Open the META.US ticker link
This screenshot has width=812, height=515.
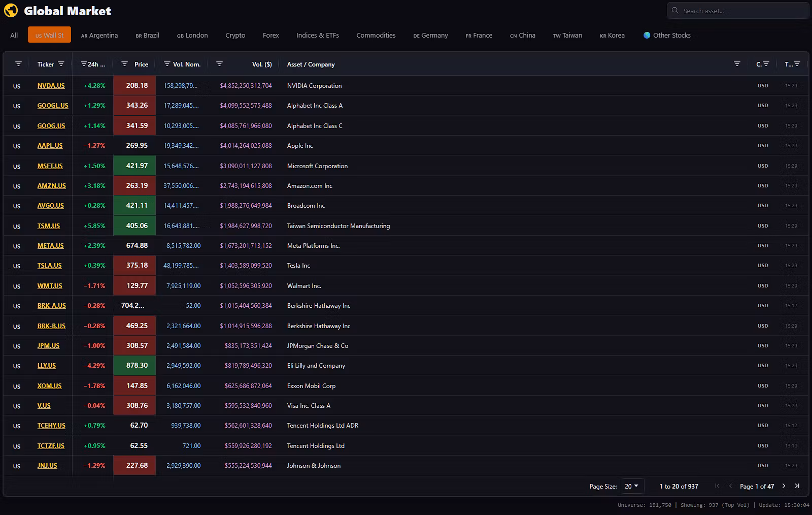pyautogui.click(x=51, y=246)
